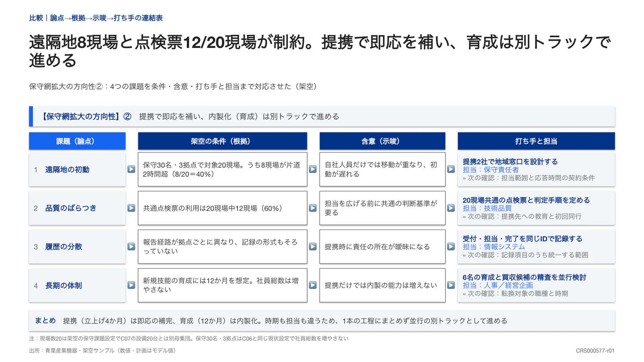The image size is (644, 362).
Task: Click 提携2社で地域窓口を設計する action text
Action: point(510,162)
